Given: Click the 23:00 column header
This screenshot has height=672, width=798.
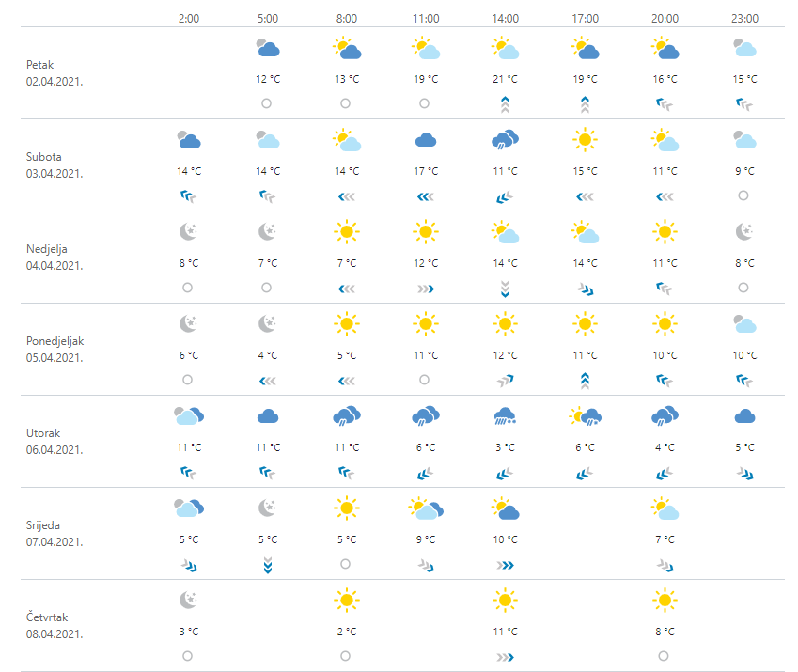Looking at the screenshot, I should [743, 17].
